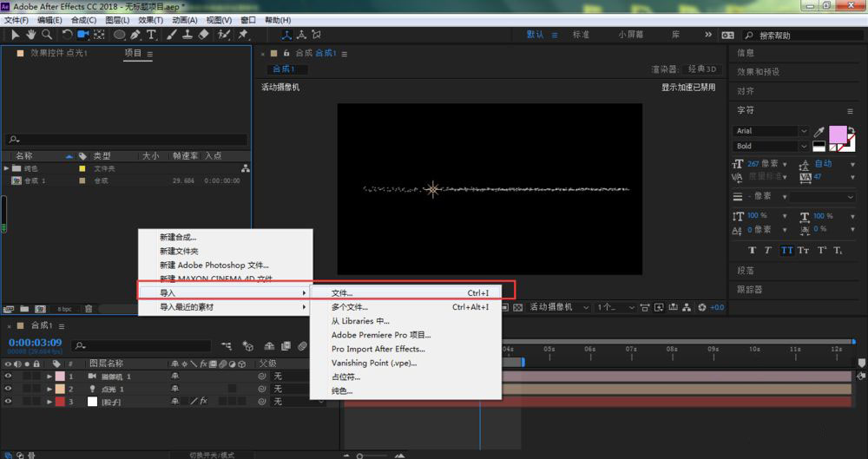Expand the 点光 1 layer properties

49,389
